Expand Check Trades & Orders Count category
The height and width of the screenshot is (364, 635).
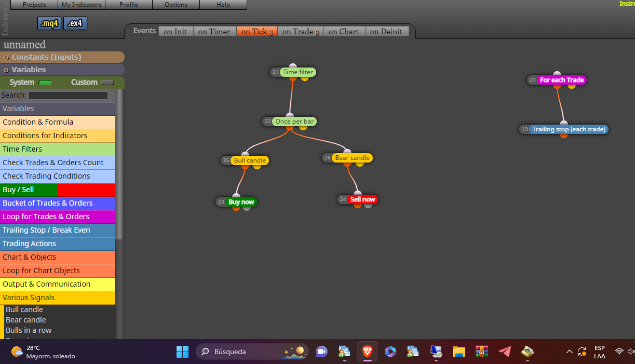click(x=58, y=163)
